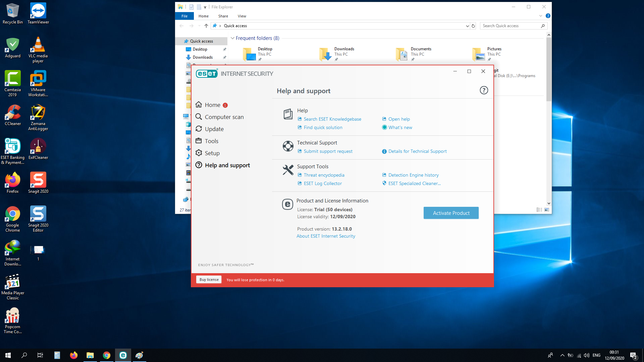This screenshot has height=362, width=644.
Task: Click the Chrome taskbar icon
Action: 107,355
